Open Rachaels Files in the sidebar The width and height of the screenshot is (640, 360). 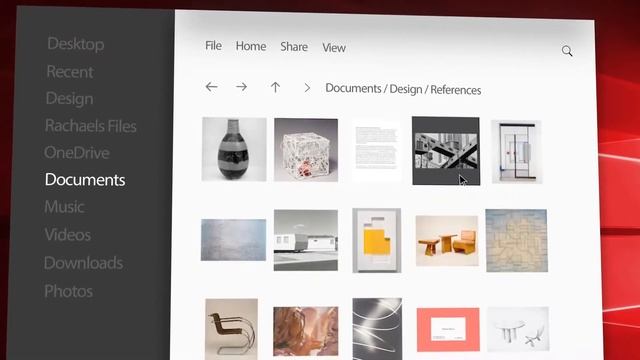tap(91, 126)
